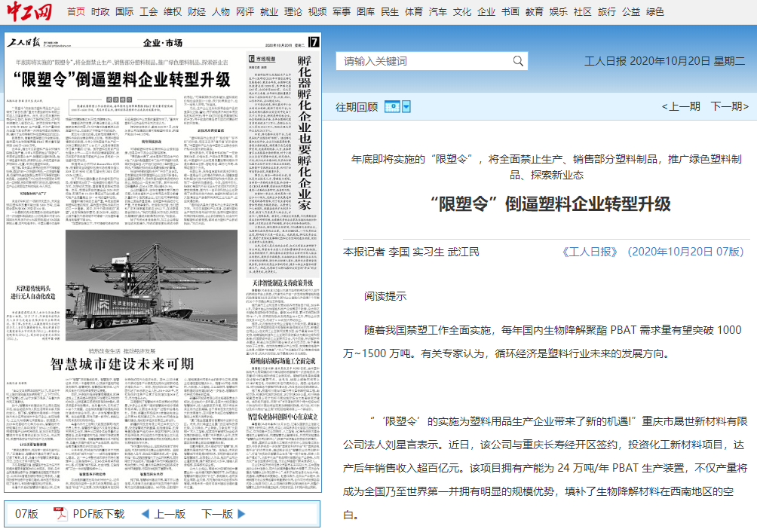The width and height of the screenshot is (757, 532).
Task: Open the 智慧农业协同创新中心在京成立 article
Action: (x=283, y=417)
